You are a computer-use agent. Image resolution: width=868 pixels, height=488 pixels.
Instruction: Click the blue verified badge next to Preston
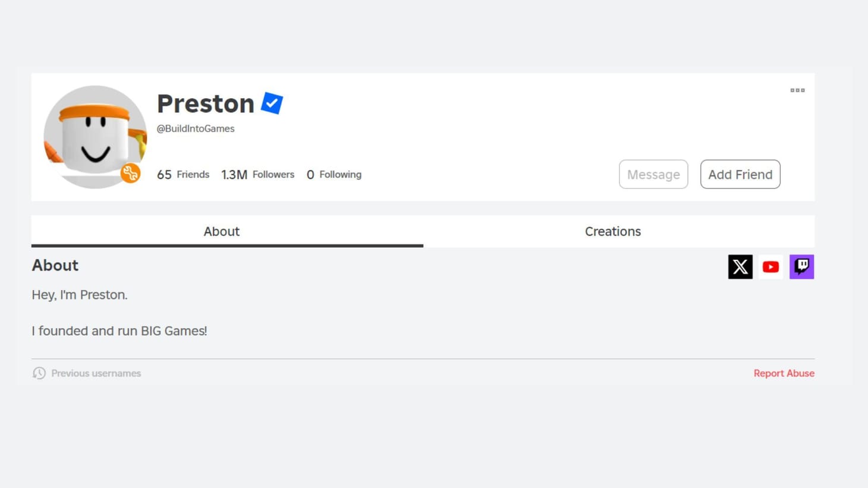pyautogui.click(x=272, y=103)
